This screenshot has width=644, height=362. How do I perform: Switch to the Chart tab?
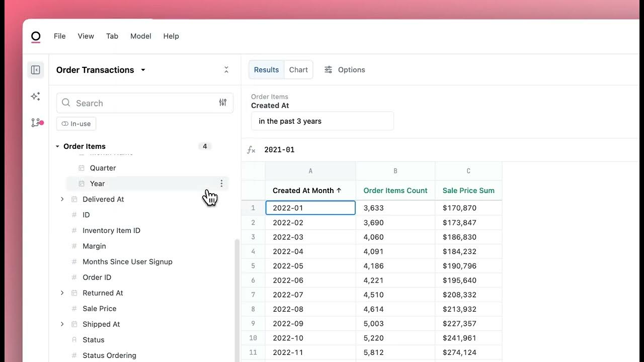click(298, 70)
